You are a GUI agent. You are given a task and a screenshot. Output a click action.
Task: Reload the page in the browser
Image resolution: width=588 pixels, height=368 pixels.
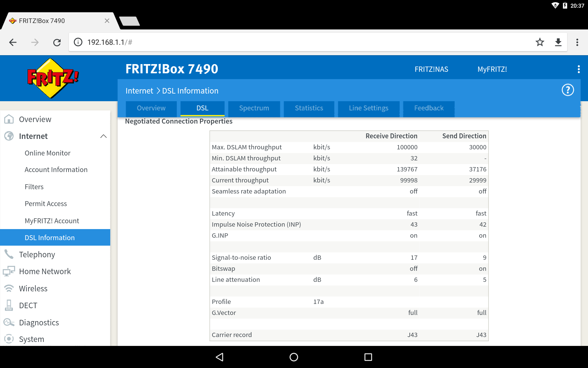click(x=57, y=42)
